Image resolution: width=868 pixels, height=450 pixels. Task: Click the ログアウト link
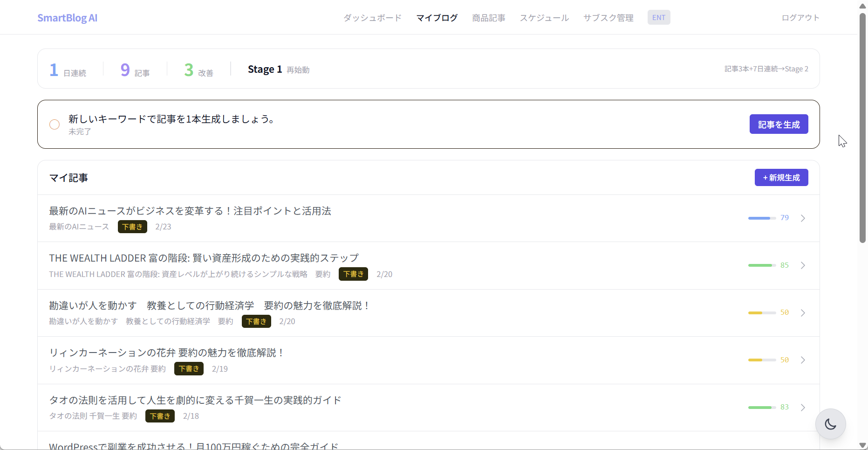coord(800,18)
